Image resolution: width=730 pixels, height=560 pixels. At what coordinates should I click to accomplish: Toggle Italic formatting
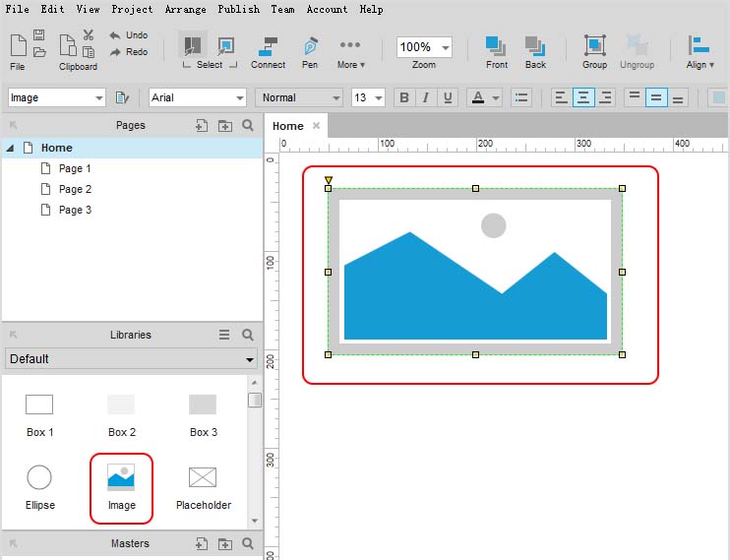pyautogui.click(x=426, y=97)
